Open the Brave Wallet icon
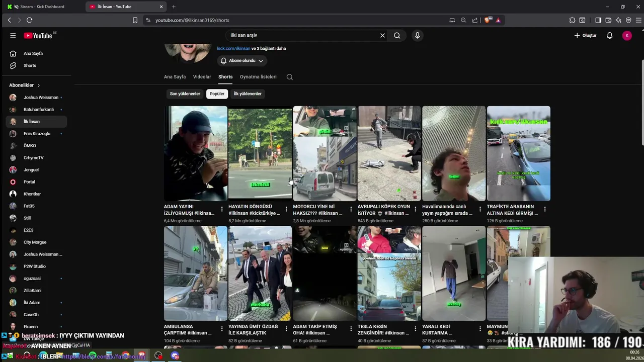Image resolution: width=644 pixels, height=362 pixels. 608,20
